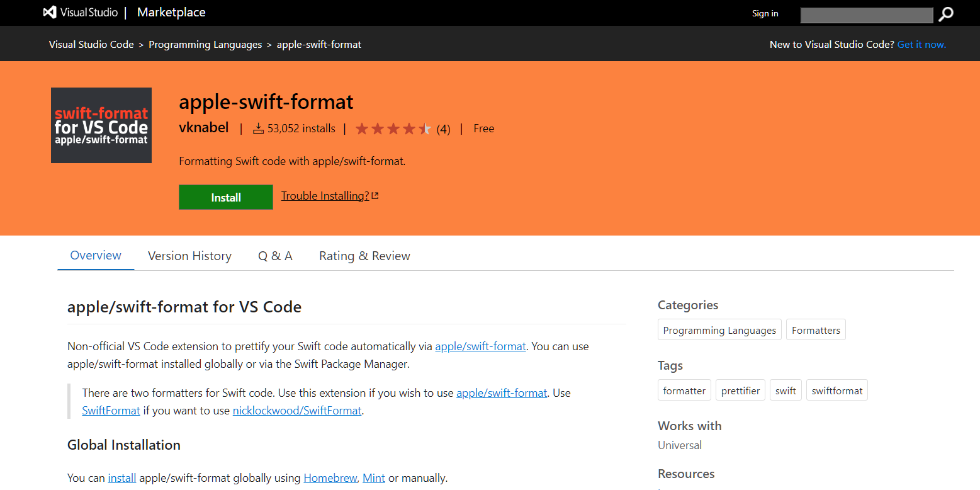Open the Mint link

click(x=374, y=478)
